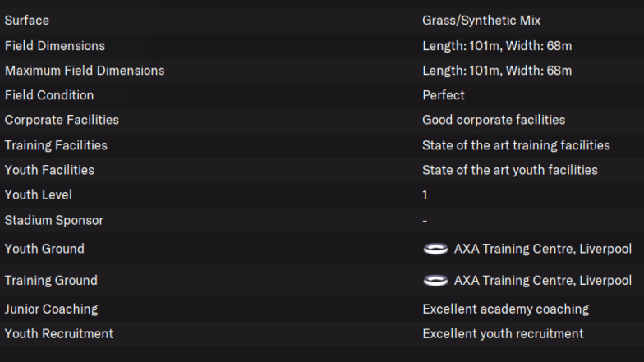Click Good corporate facilities text

coord(494,120)
